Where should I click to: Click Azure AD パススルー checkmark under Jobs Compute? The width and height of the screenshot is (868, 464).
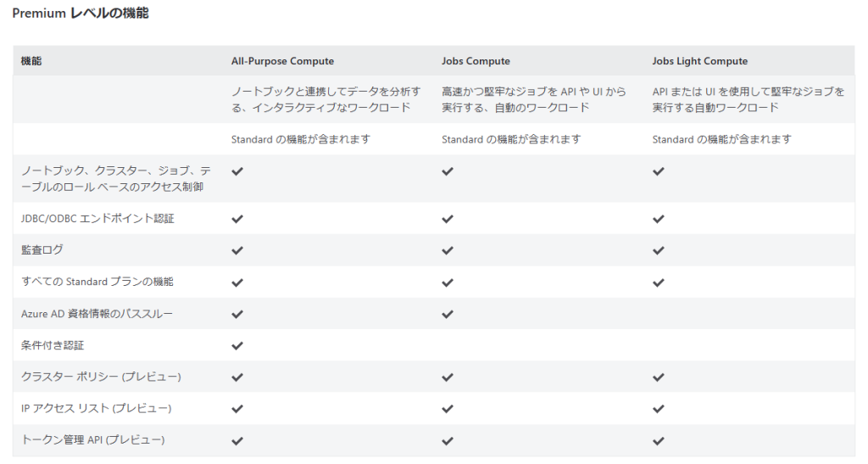[x=448, y=314]
